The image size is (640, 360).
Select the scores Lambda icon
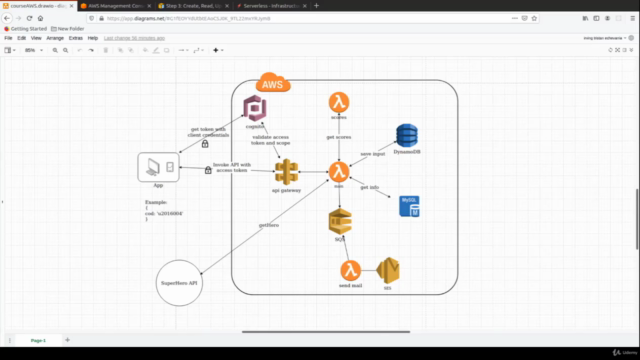[x=339, y=102]
